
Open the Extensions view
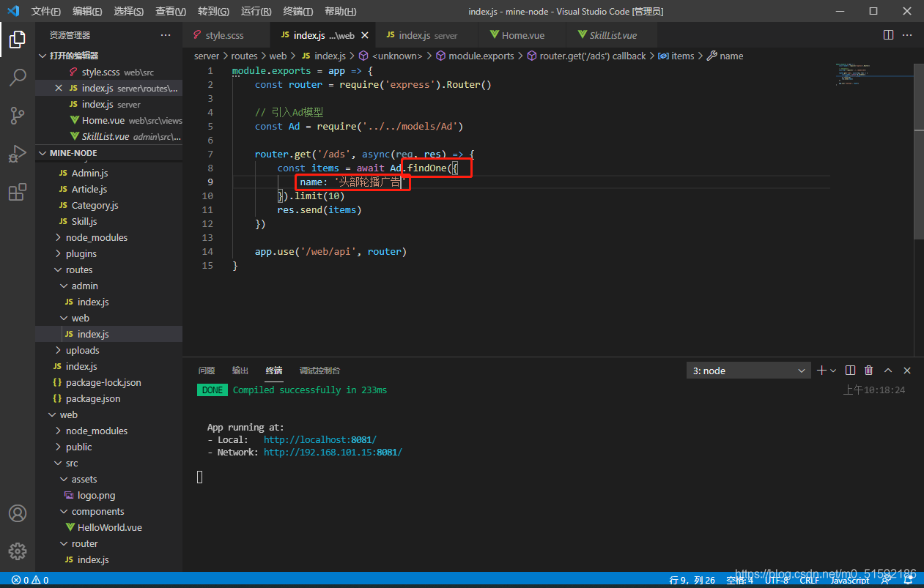pos(18,192)
